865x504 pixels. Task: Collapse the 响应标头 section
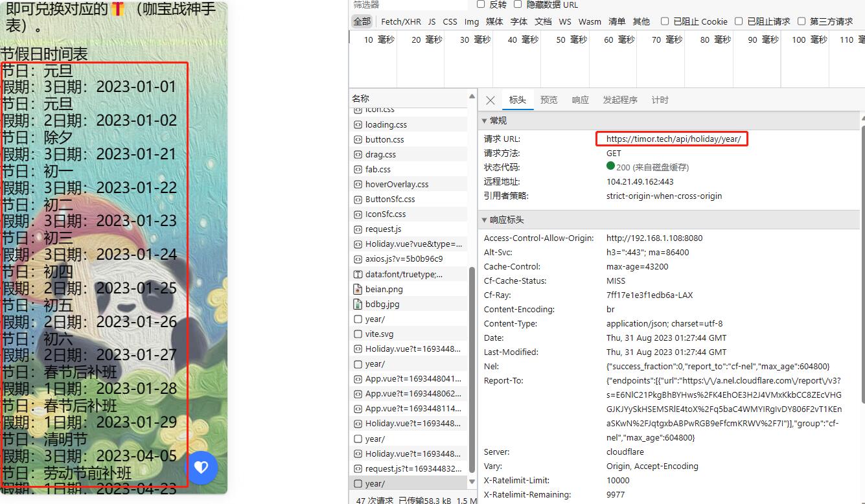click(x=485, y=220)
